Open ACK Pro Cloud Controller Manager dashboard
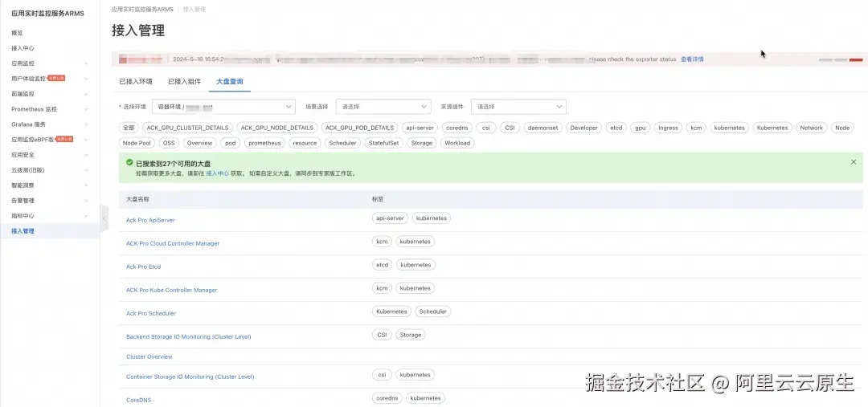Screen dimensions: 868x407 [173, 243]
